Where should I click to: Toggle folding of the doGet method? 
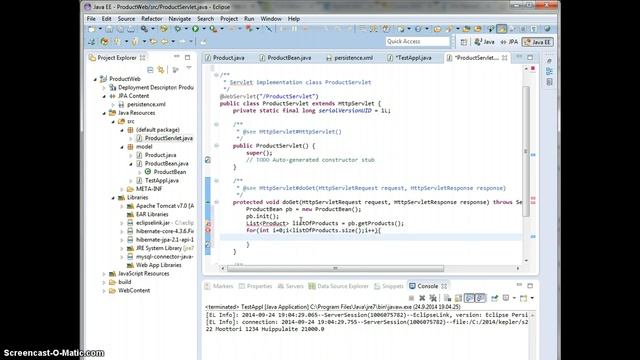tap(216, 202)
